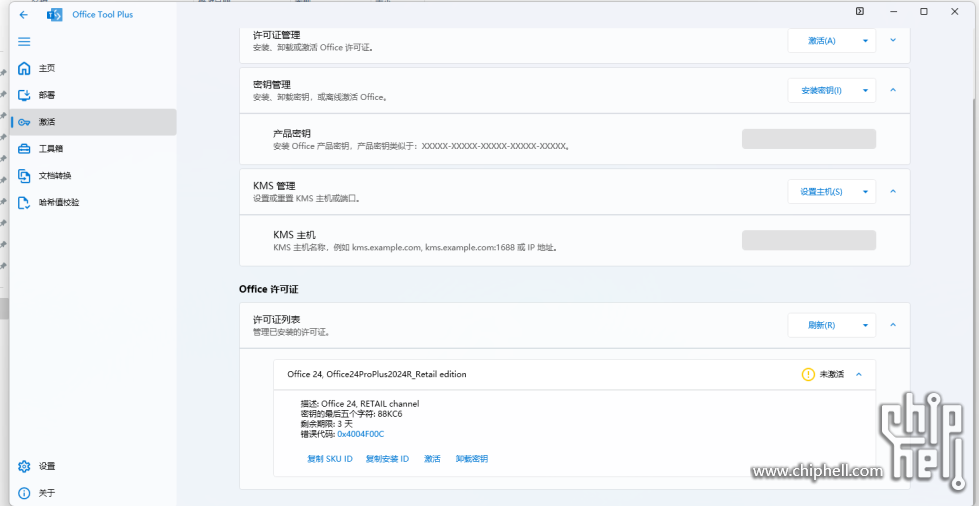Click the text 剩余期限: 3 天
The height and width of the screenshot is (506, 979).
coord(326,424)
